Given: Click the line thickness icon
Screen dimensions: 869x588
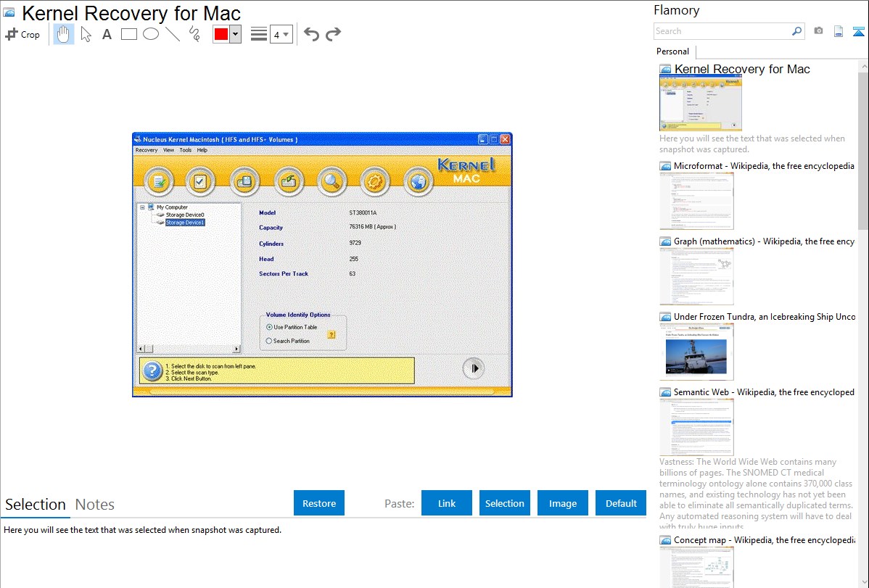Looking at the screenshot, I should click(259, 34).
